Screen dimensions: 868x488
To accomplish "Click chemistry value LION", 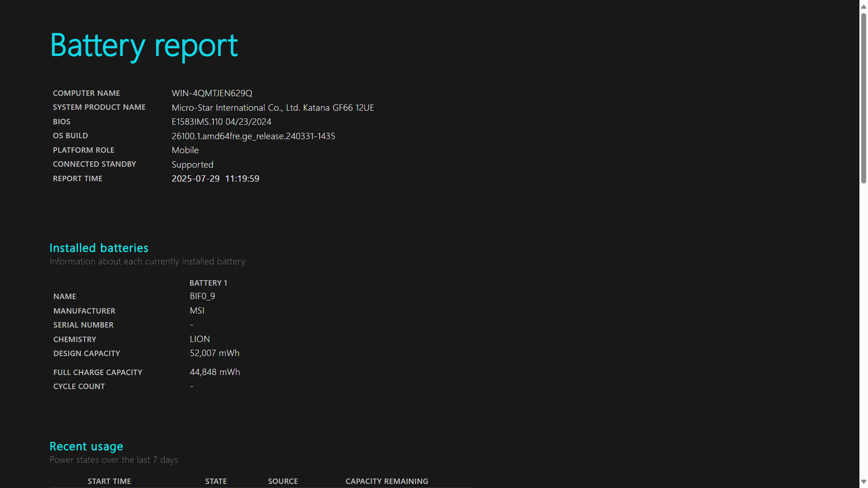I will click(200, 339).
